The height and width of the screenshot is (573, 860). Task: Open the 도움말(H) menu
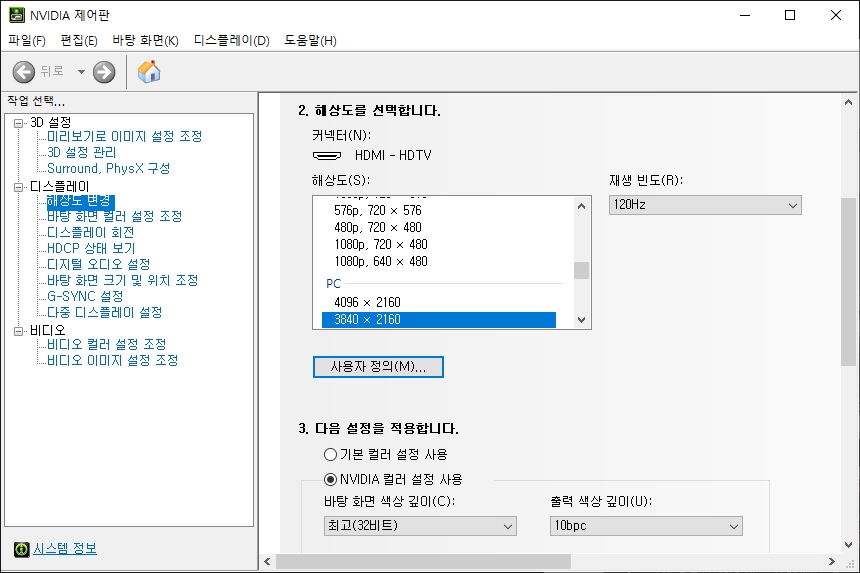(x=310, y=41)
